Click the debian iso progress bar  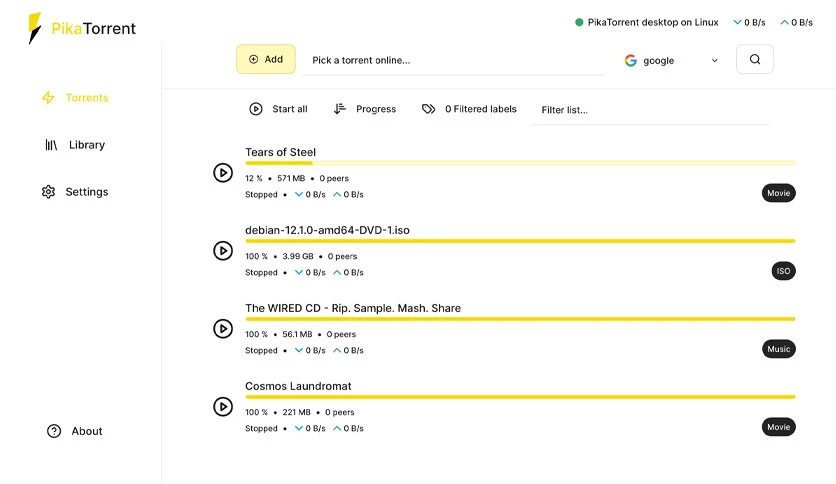[520, 241]
